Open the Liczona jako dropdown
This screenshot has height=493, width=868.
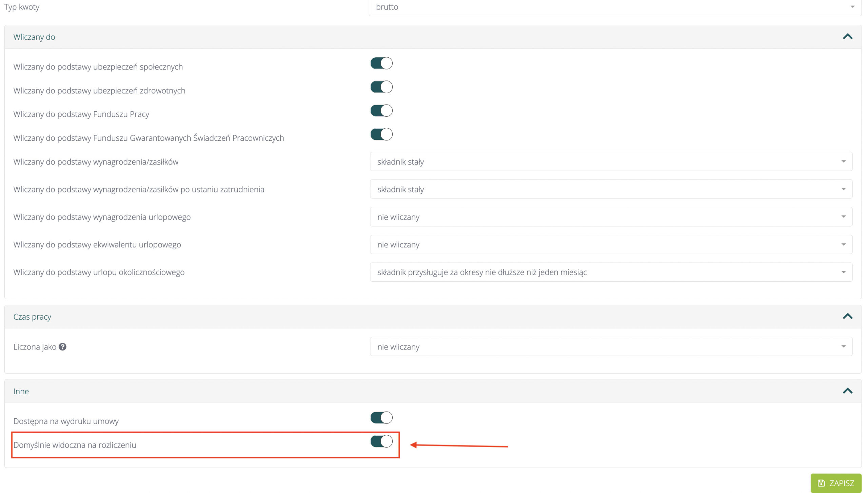tap(611, 347)
